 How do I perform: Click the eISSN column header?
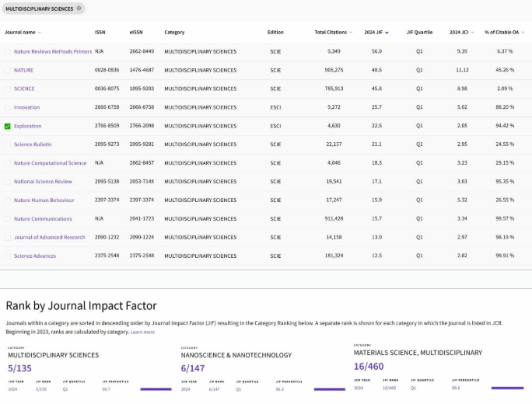pyautogui.click(x=136, y=32)
